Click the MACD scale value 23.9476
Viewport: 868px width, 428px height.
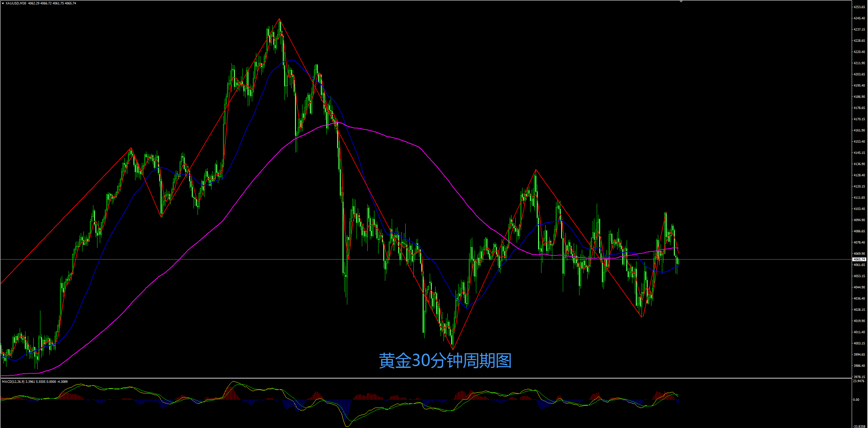click(859, 381)
